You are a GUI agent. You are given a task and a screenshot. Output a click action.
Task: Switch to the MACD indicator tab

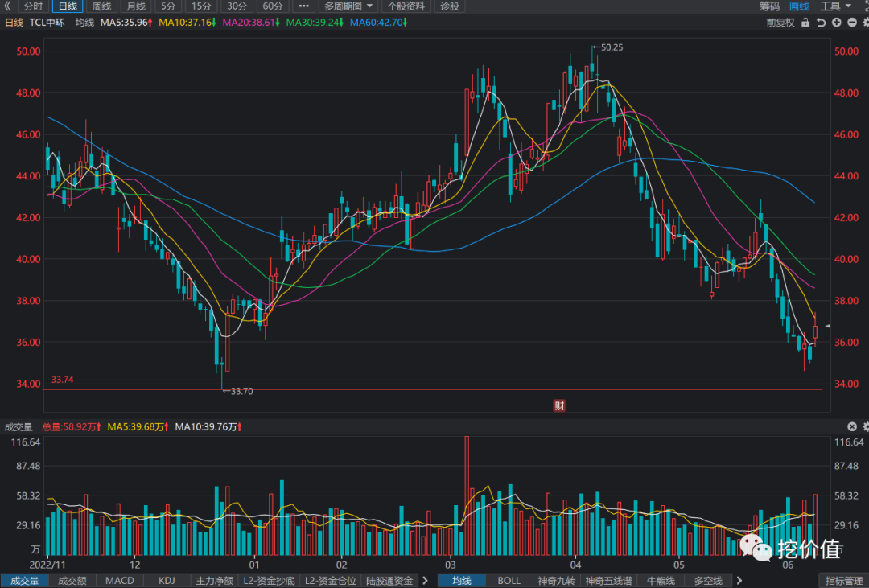click(120, 581)
